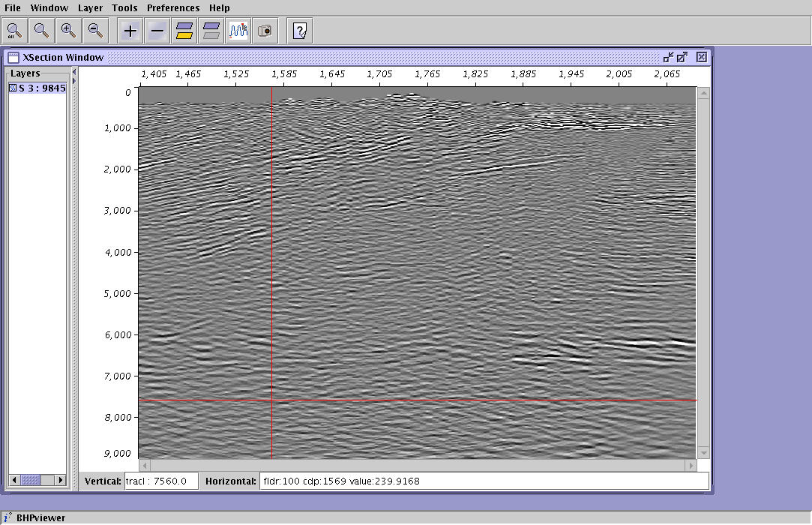Click the 2,065 horizontal axis label
Viewport: 812px width, 525px height.
[x=667, y=74]
